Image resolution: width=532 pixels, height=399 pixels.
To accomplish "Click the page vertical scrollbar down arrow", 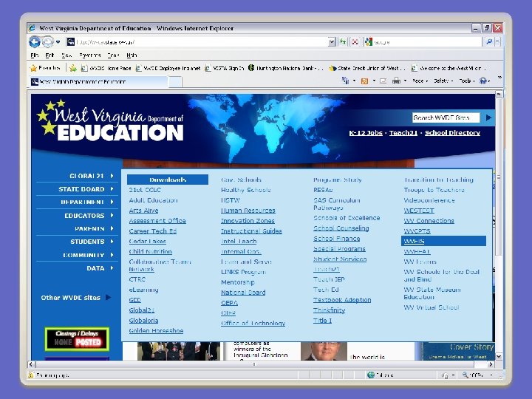I will click(x=499, y=356).
